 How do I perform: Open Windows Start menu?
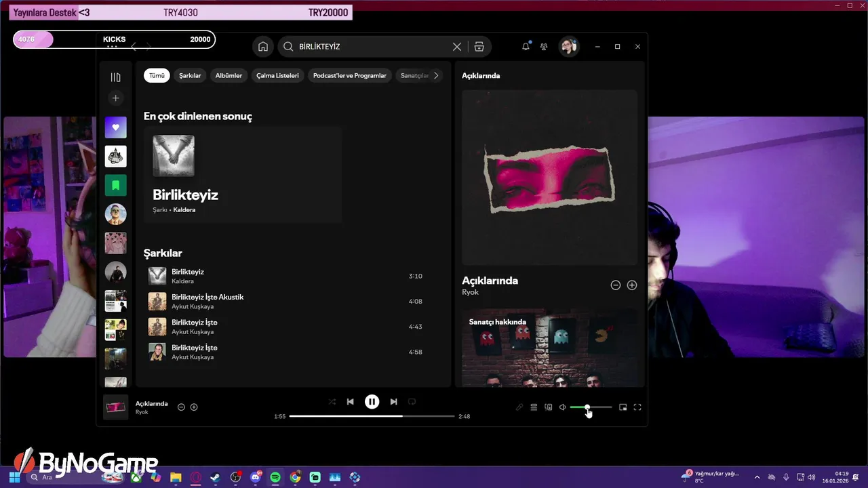coord(14,477)
